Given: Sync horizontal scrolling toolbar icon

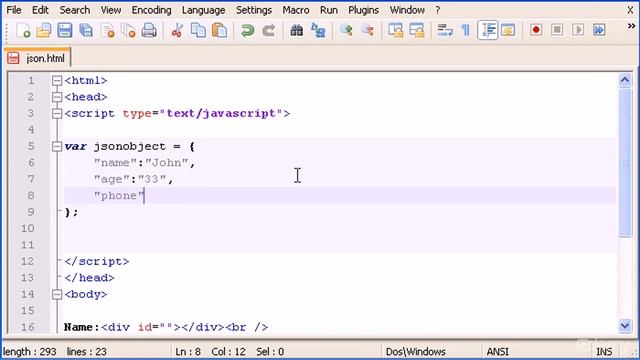Looking at the screenshot, I should [417, 31].
